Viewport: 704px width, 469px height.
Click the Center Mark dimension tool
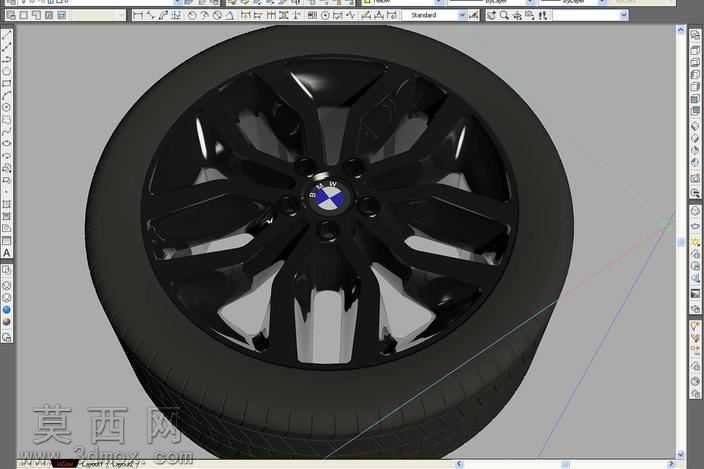pyautogui.click(x=325, y=16)
